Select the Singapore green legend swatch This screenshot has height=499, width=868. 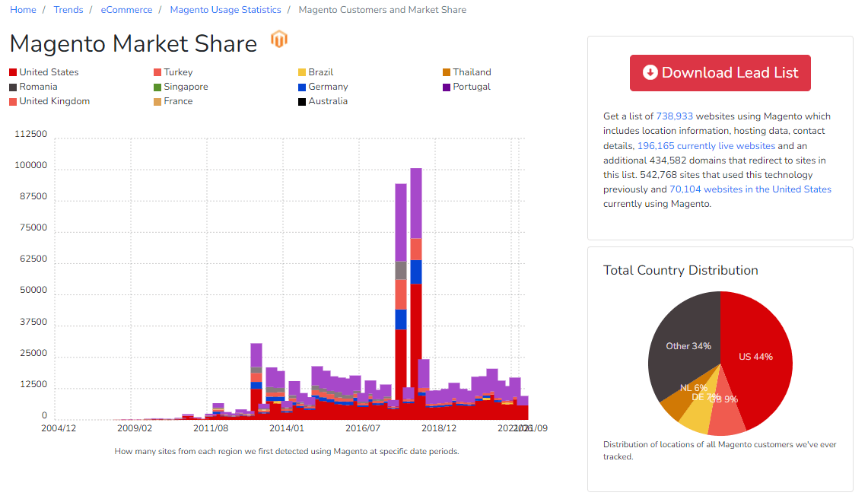click(x=157, y=87)
